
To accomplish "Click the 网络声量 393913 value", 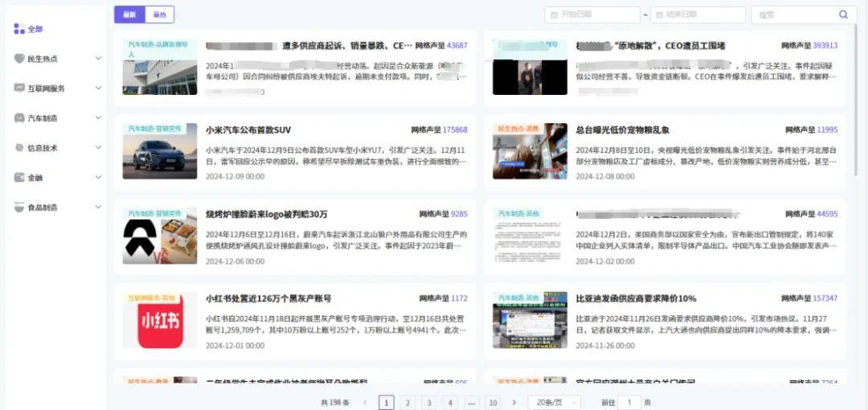I will click(x=825, y=46).
